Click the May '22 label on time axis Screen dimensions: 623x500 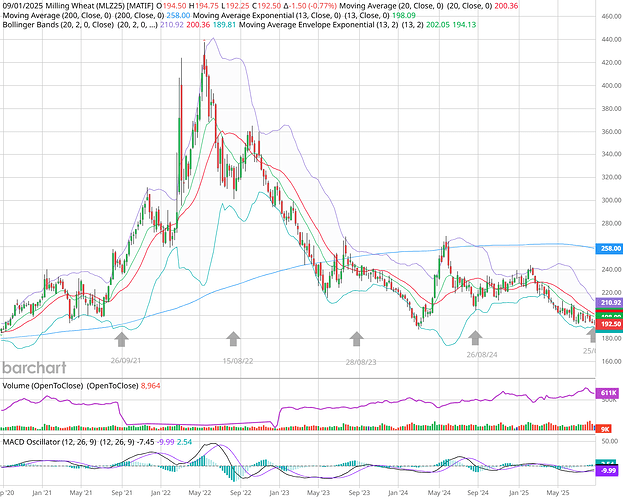click(x=199, y=493)
